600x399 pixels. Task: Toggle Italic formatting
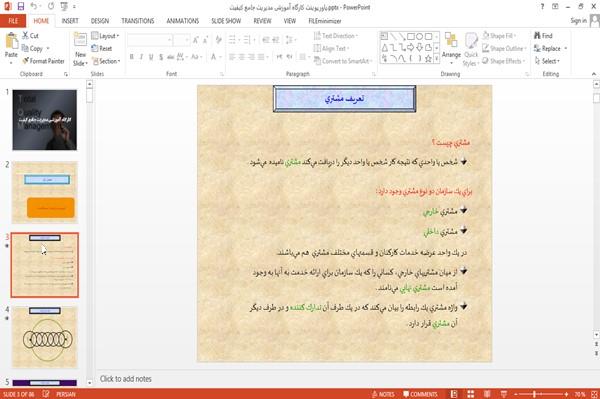[141, 57]
